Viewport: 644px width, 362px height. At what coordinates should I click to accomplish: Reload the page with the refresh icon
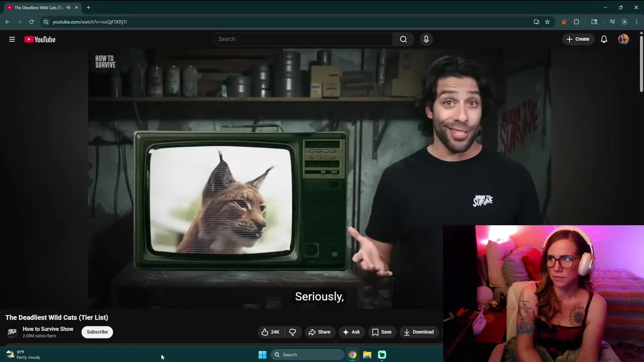[31, 22]
